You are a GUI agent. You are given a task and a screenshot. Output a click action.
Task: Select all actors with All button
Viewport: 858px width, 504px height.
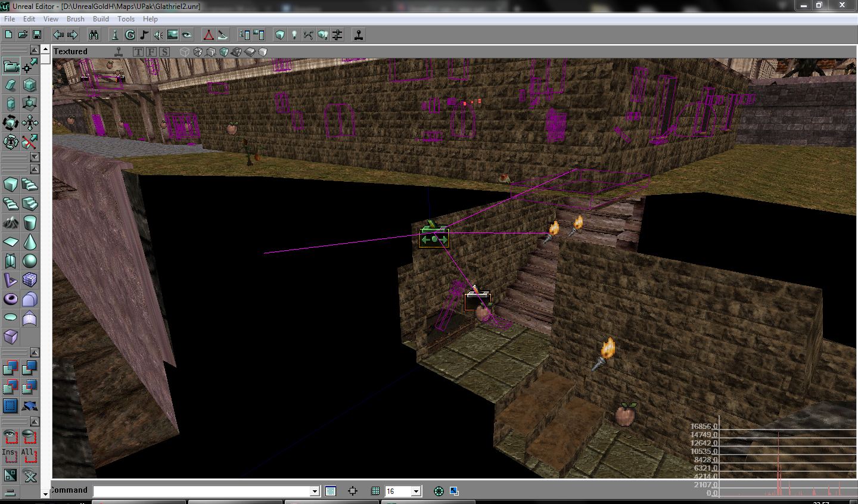30,456
